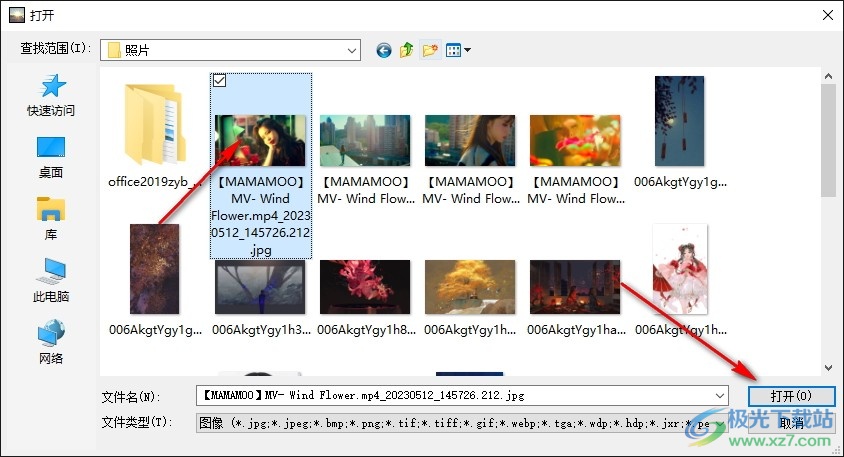
Task: Select the blue hanging lantern portrait thumbnail
Action: point(679,121)
